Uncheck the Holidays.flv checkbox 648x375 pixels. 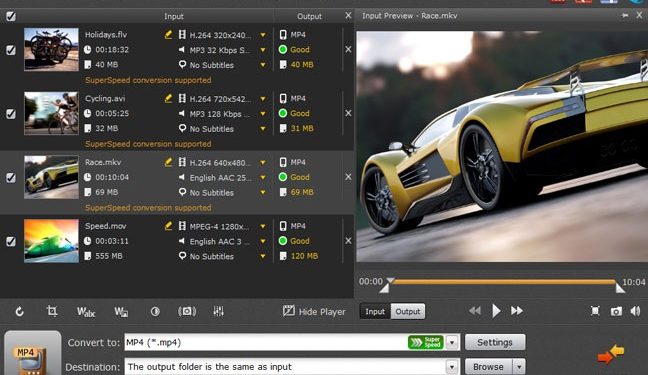coord(11,50)
